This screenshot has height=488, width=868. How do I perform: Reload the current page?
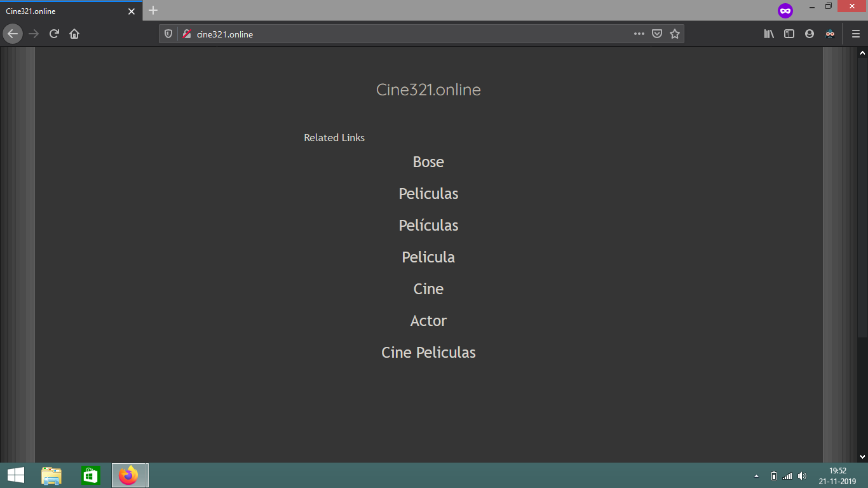point(54,34)
